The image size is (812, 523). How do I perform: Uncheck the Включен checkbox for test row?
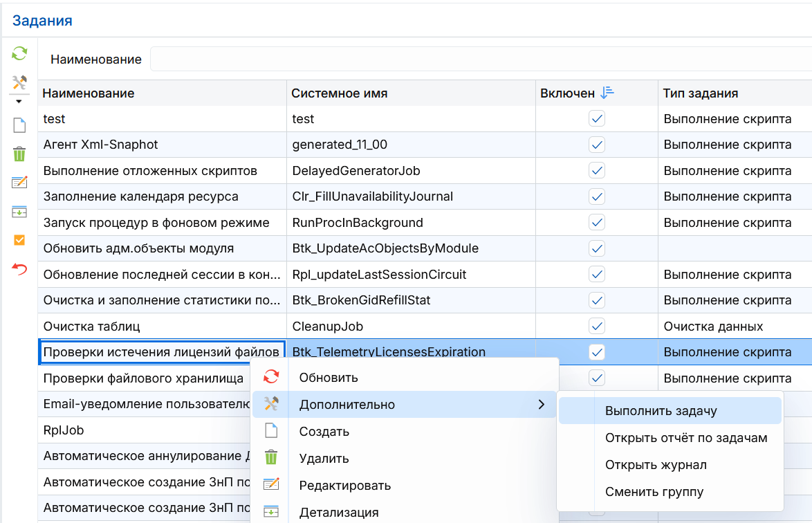pyautogui.click(x=597, y=119)
